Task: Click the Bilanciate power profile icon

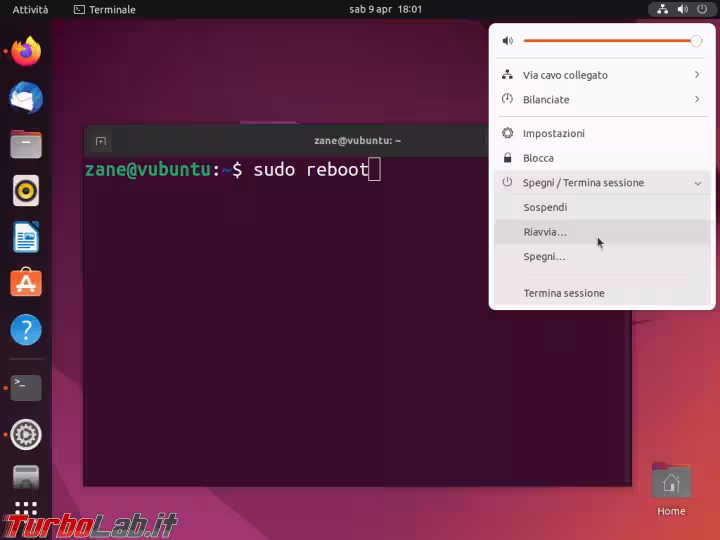Action: [507, 99]
